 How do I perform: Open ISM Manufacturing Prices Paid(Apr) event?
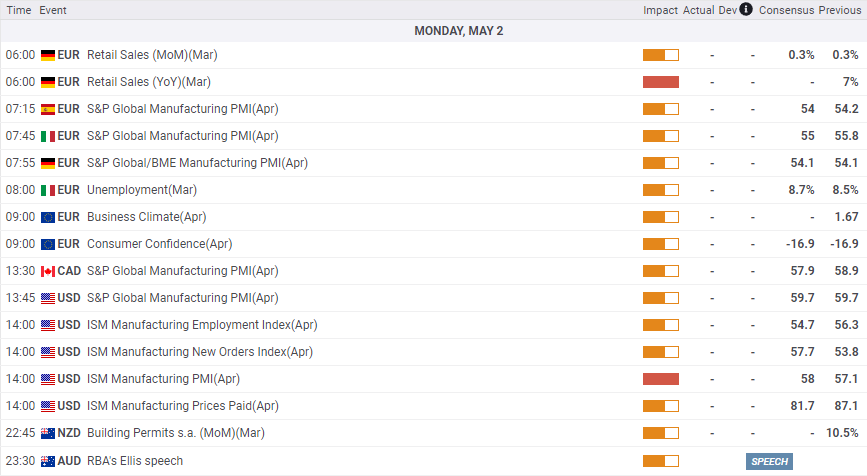click(x=183, y=406)
